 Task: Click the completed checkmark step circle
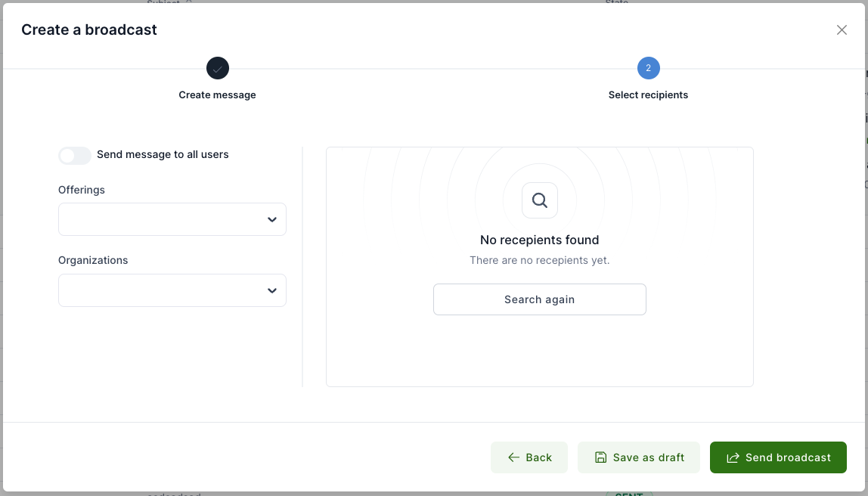click(x=218, y=69)
